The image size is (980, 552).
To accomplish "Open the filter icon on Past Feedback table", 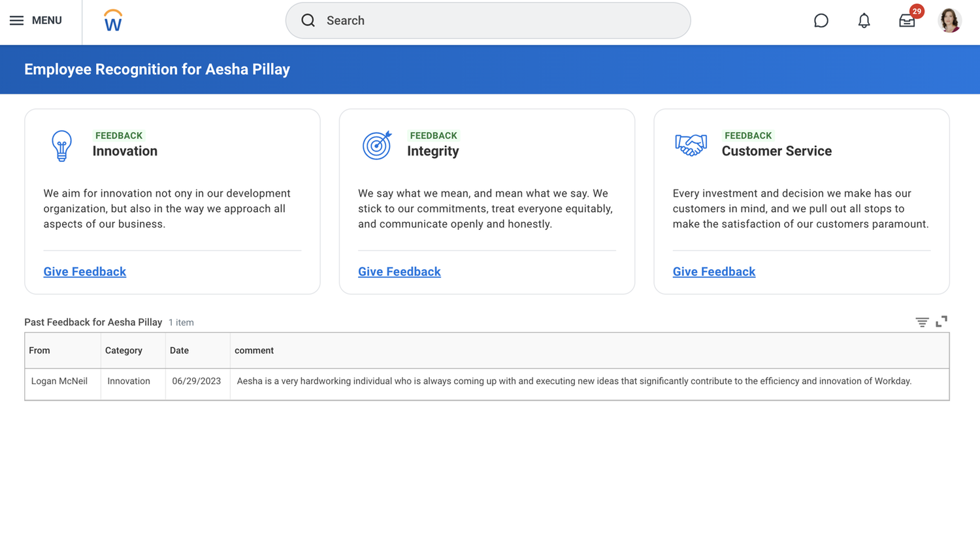I will 921,322.
